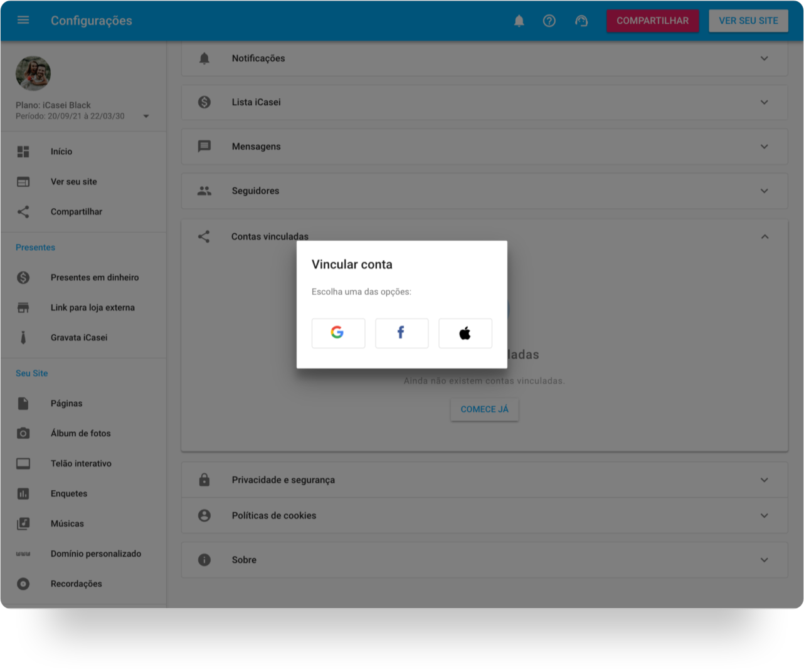
Task: Click the support headset icon
Action: (x=581, y=21)
